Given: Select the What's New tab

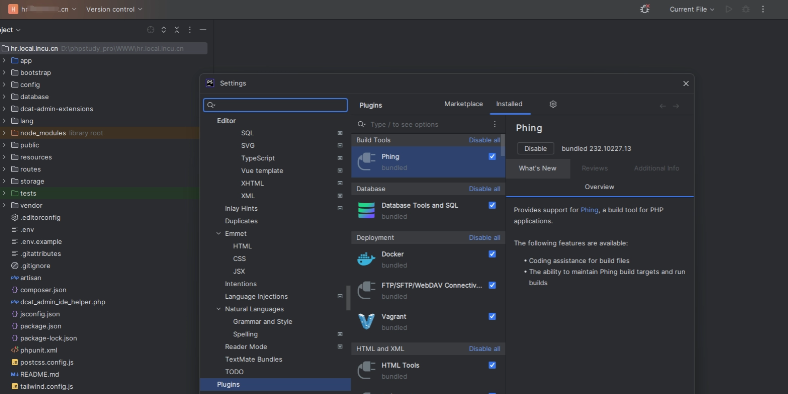Looking at the screenshot, I should [537, 168].
